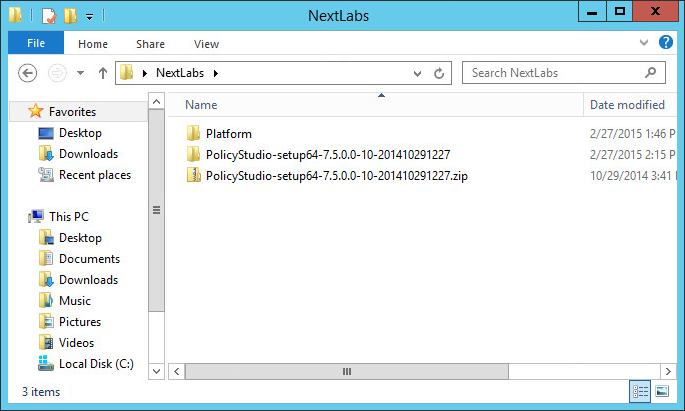The height and width of the screenshot is (411, 685).
Task: Click the New folder quick access icon
Action: click(x=70, y=16)
